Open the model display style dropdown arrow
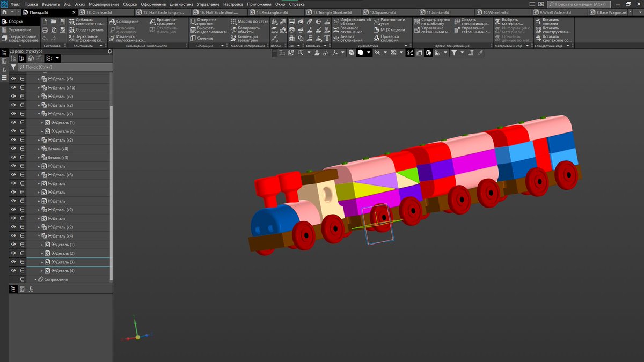Viewport: 644px width, 362px height. [x=369, y=53]
